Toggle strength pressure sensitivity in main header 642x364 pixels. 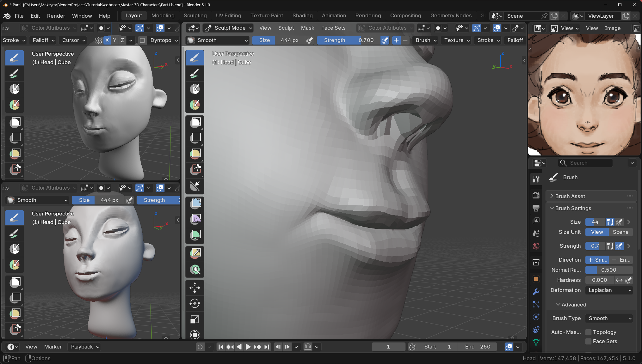tap(385, 40)
